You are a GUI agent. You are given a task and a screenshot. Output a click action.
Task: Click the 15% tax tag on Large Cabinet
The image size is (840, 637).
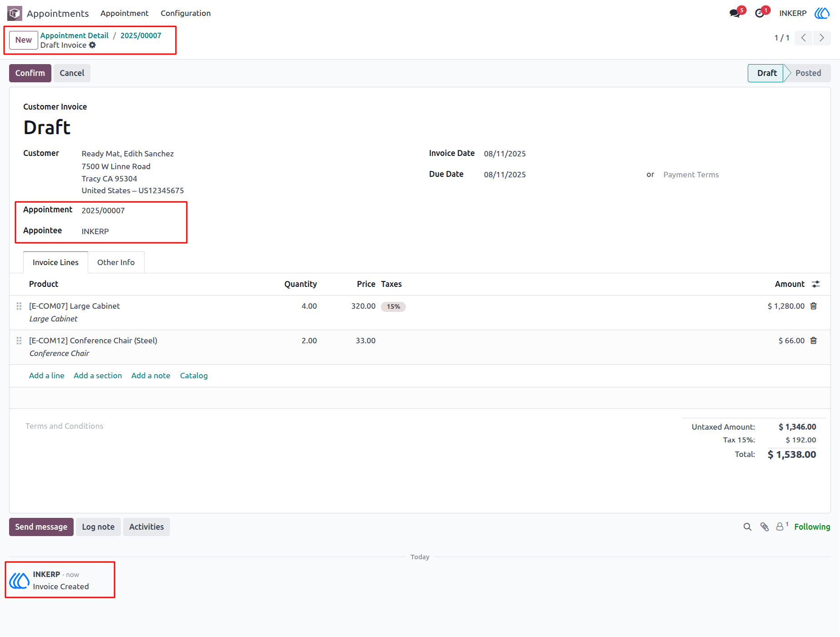point(394,306)
